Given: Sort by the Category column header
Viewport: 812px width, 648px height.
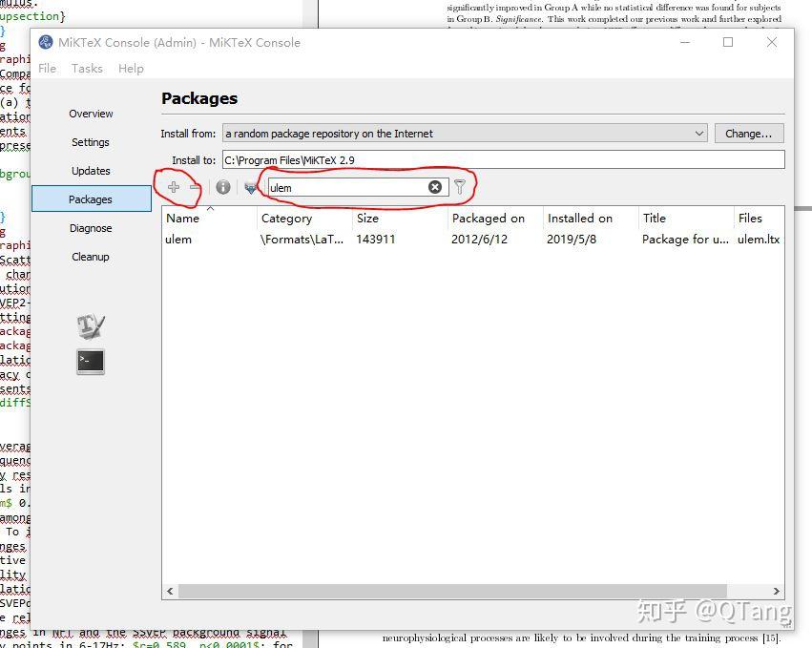Looking at the screenshot, I should point(304,219).
